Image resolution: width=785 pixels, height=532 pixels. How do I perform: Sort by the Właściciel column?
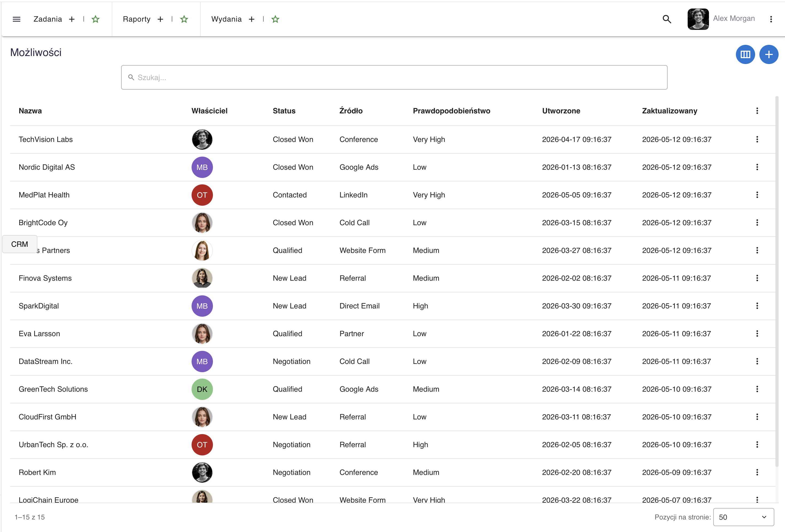coord(209,111)
